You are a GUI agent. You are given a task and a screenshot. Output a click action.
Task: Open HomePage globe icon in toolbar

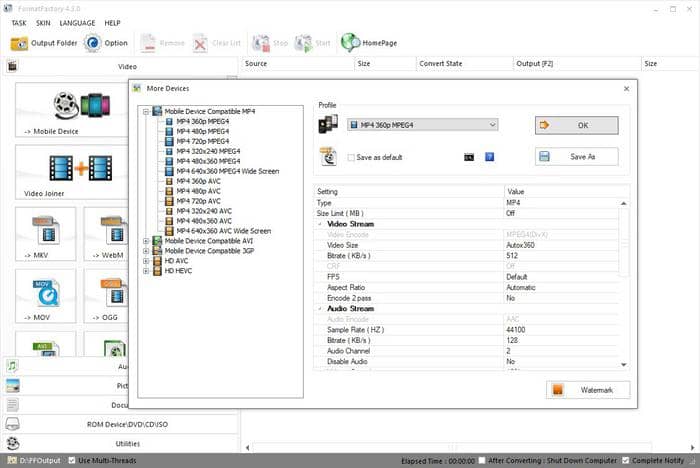[x=350, y=43]
